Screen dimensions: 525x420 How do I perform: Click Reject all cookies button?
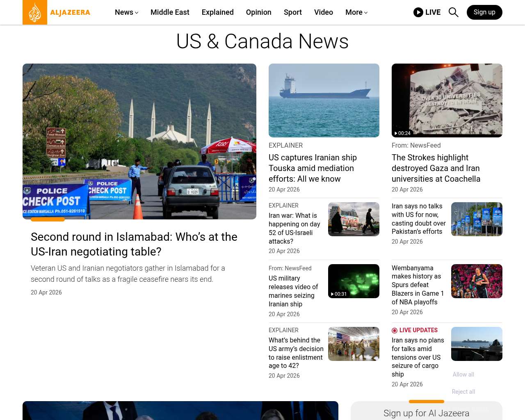463,392
